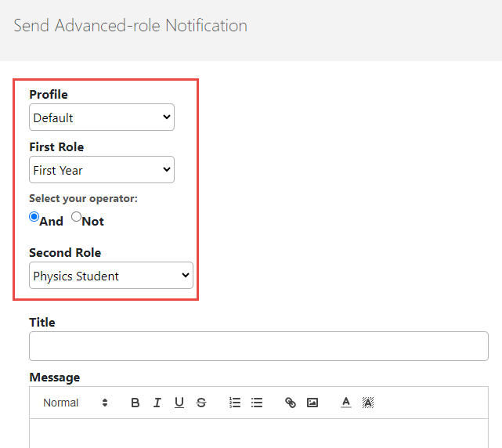Viewport: 502px width, 448px height.
Task: Open the Second Role dropdown
Action: tap(111, 276)
